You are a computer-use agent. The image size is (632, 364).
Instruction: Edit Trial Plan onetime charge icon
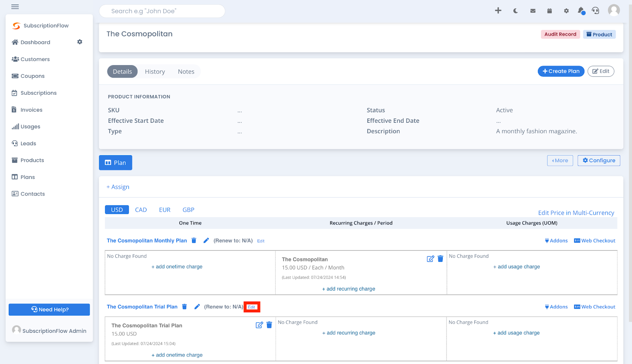click(x=260, y=325)
